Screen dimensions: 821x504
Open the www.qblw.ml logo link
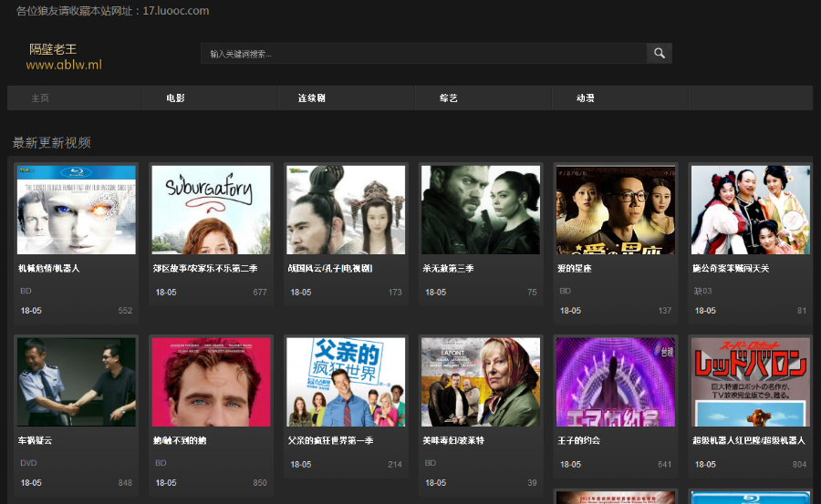tap(64, 65)
